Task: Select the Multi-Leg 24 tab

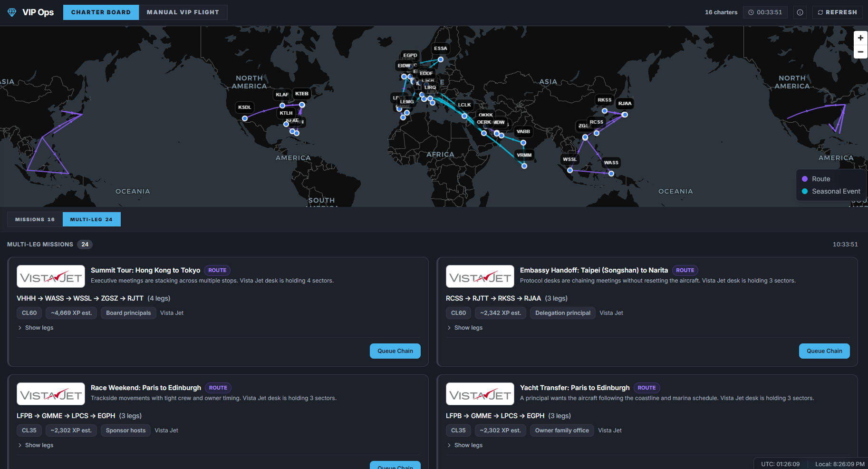Action: click(91, 219)
